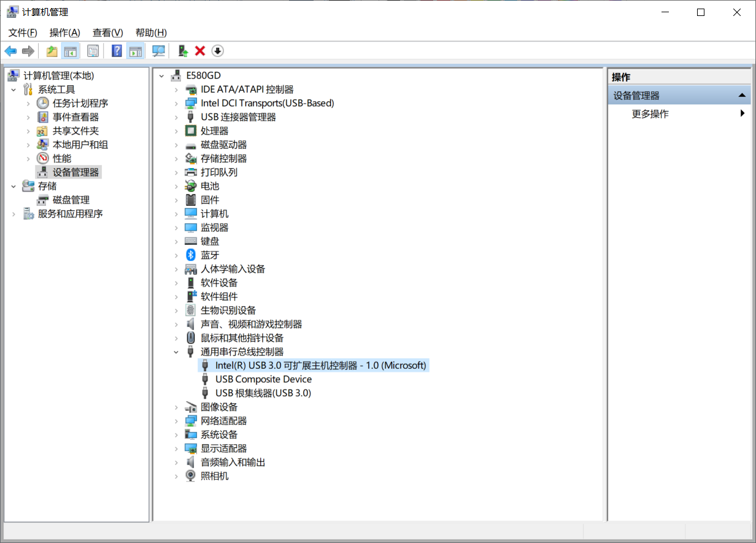Open 更多操作 submenu in Actions pane
This screenshot has width=756, height=543.
click(679, 114)
